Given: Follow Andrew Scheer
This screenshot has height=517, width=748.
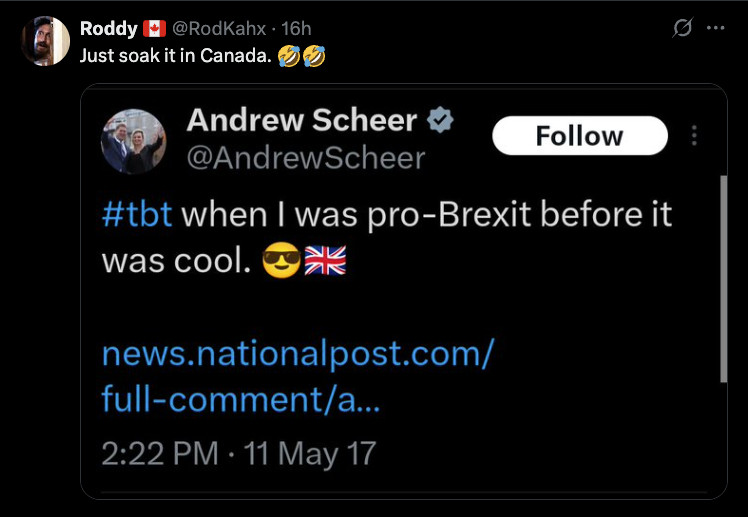Looking at the screenshot, I should click(x=580, y=135).
